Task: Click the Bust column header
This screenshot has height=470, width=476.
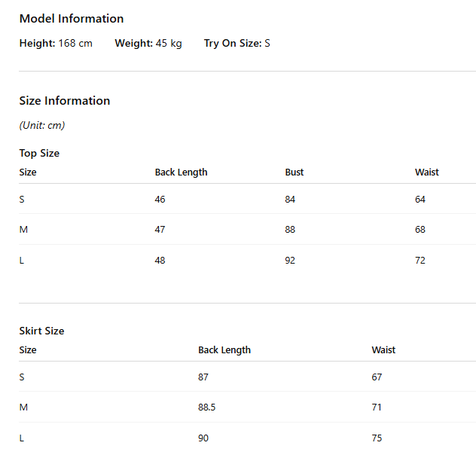Action: (294, 172)
